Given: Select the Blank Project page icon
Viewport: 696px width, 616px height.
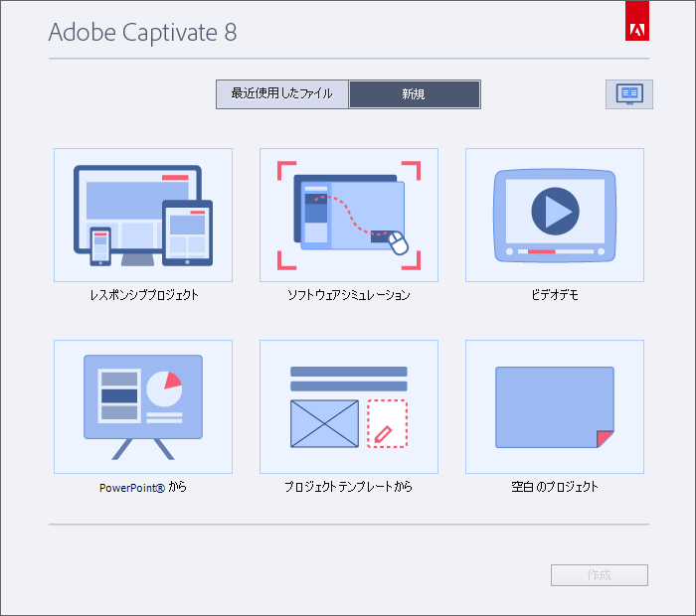Looking at the screenshot, I should [554, 406].
